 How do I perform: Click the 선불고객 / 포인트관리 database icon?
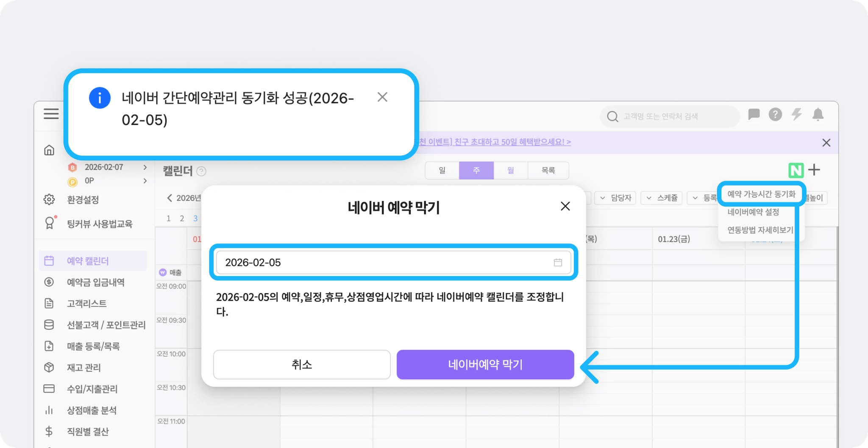click(49, 325)
